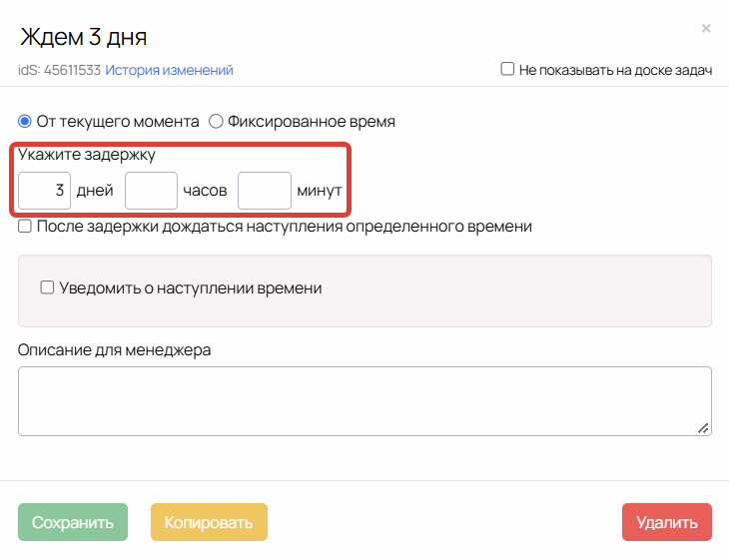Open the История изменений link
Image resolution: width=729 pixels, height=560 pixels.
[x=169, y=70]
